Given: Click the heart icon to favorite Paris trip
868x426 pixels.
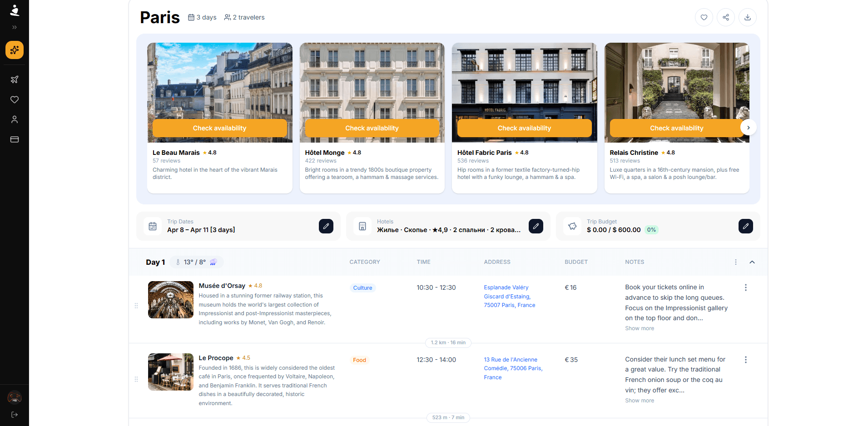Looking at the screenshot, I should click(704, 17).
